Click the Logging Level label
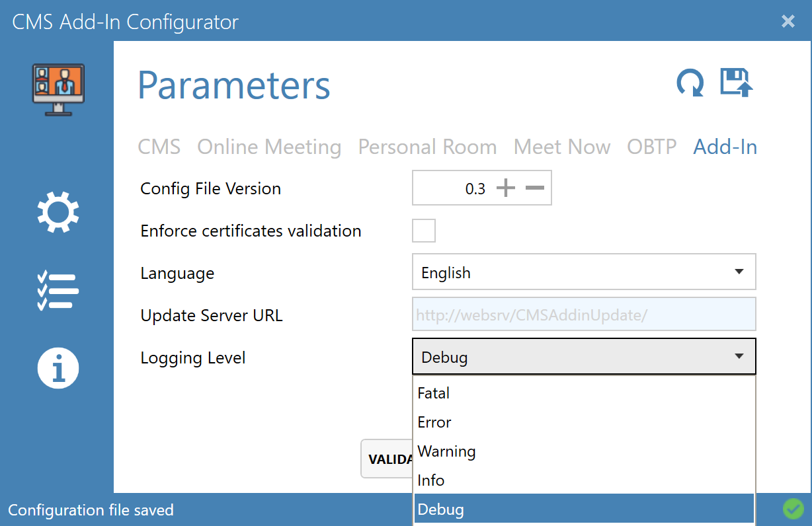Screen dimensions: 812x526 coord(193,358)
